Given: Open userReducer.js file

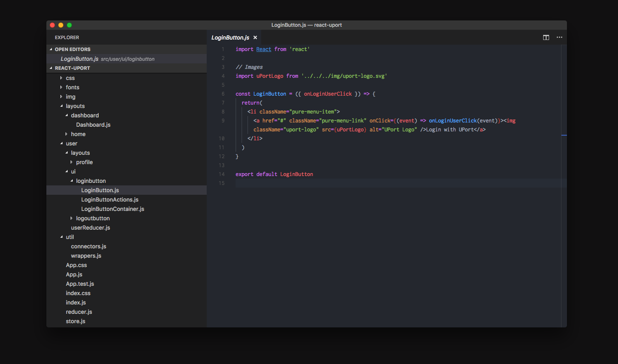Looking at the screenshot, I should click(90, 228).
